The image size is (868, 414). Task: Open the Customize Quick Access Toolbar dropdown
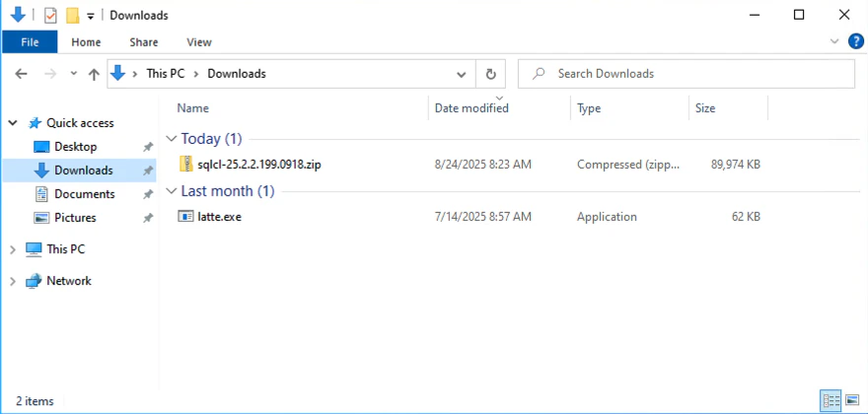91,16
